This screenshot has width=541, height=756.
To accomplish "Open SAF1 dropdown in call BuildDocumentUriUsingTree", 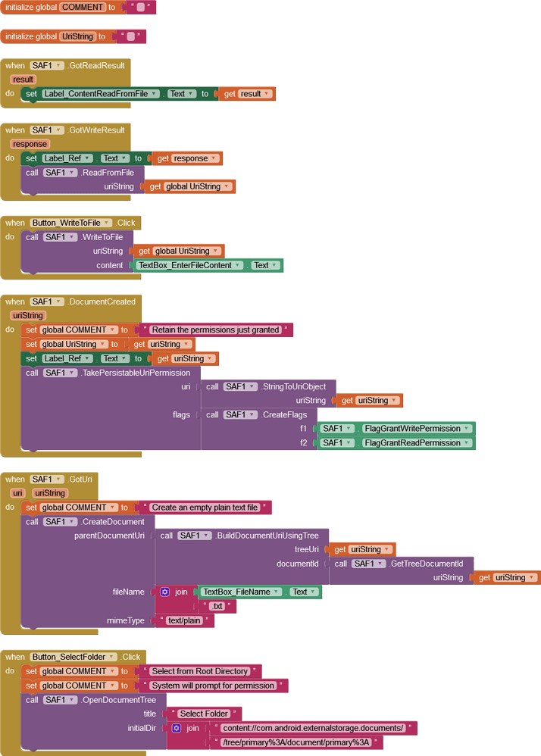I will 195,536.
